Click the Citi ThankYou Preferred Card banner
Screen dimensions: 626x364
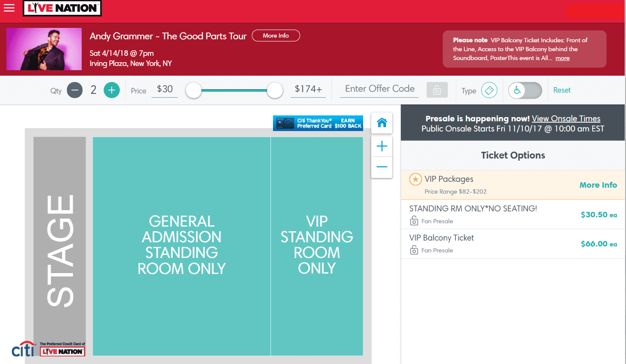tap(318, 123)
